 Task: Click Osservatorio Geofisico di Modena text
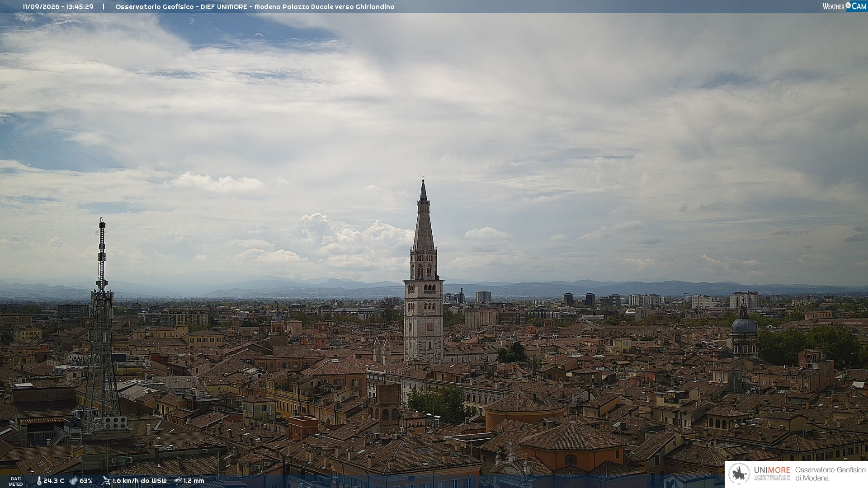pyautogui.click(x=830, y=474)
